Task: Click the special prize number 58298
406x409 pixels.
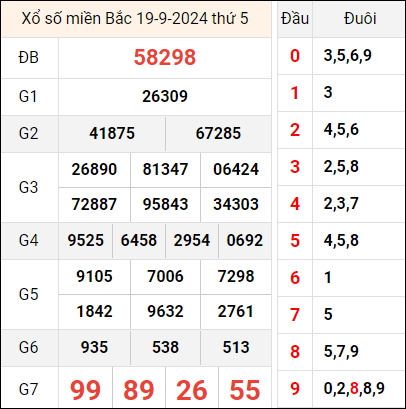Action: 165,57
